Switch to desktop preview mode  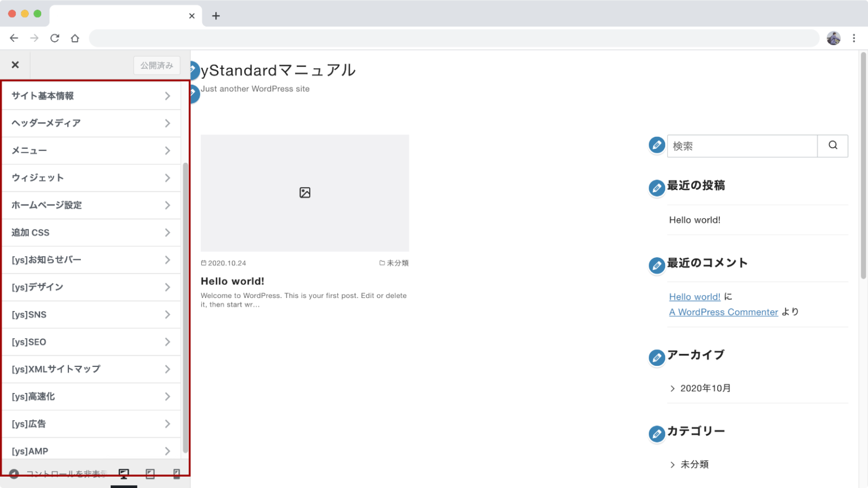[124, 474]
